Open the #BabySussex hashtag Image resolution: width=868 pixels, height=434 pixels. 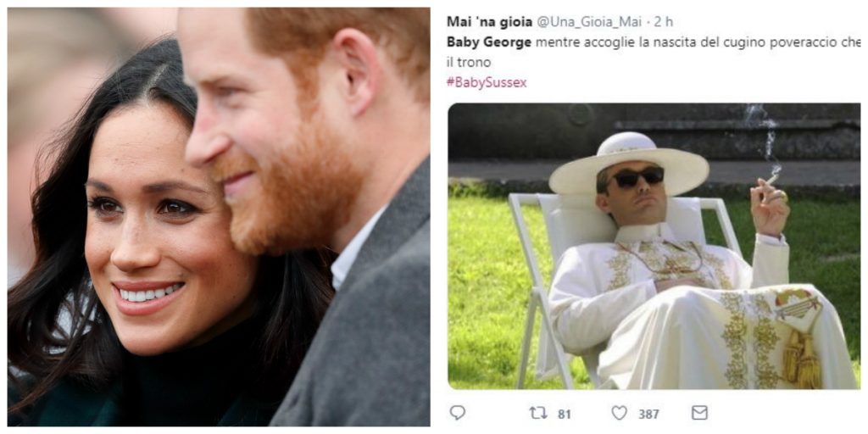tap(487, 82)
